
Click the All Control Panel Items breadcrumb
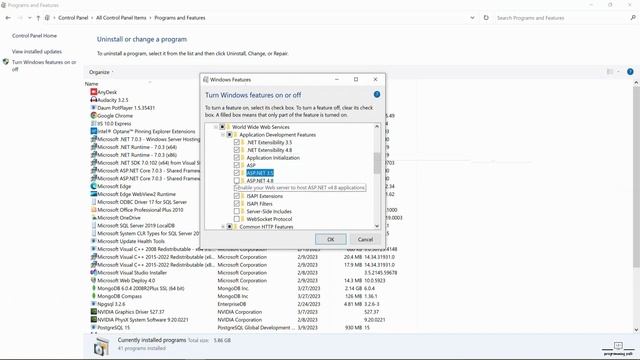[121, 18]
